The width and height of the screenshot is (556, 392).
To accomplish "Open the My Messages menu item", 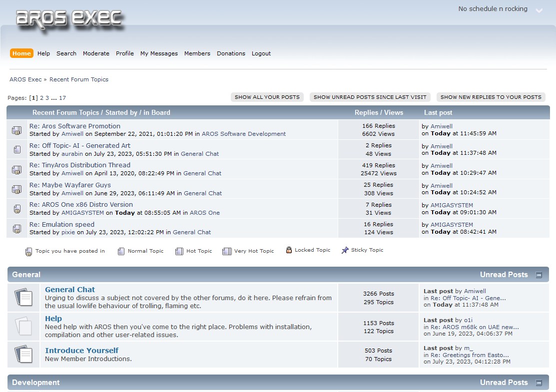I will pos(159,53).
